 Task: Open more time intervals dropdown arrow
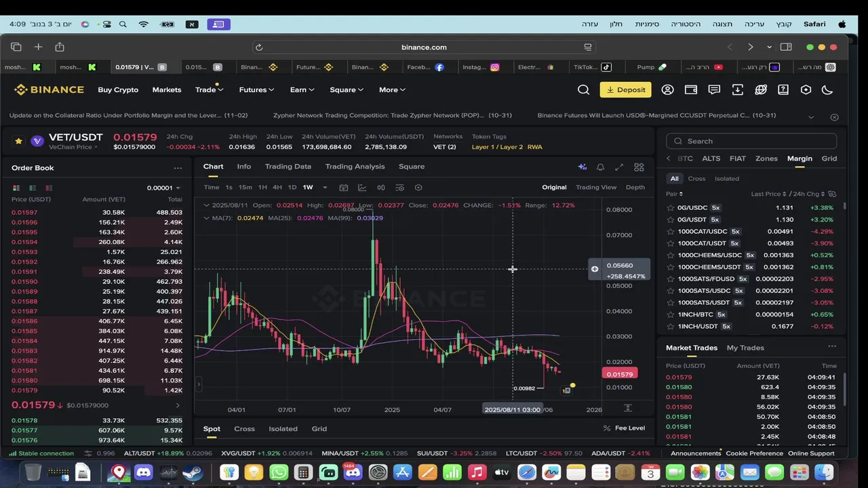pyautogui.click(x=325, y=188)
